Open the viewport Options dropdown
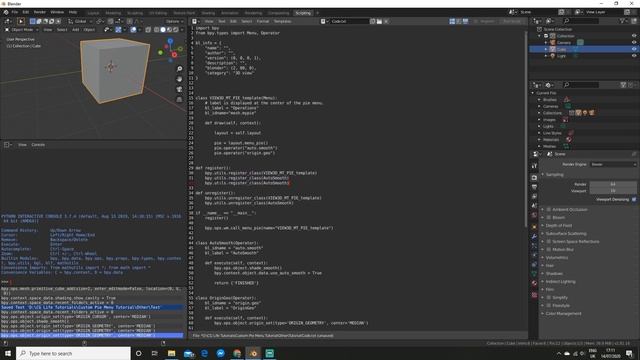Viewport: 640px width, 360px height. pos(174,21)
